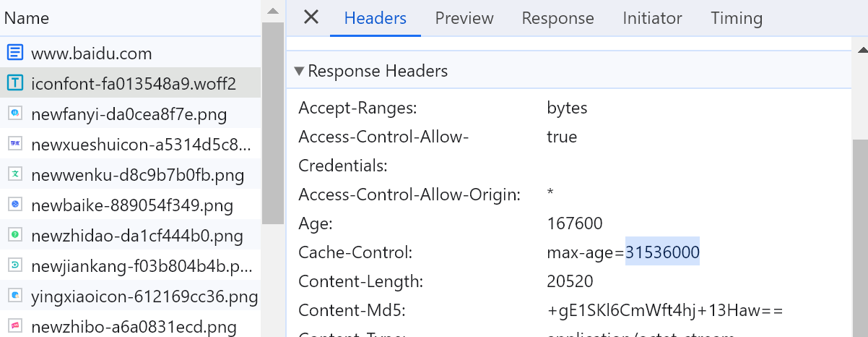Select newzhibo-a6a0831ecd.png request
Image resolution: width=868 pixels, height=337 pixels.
[134, 326]
